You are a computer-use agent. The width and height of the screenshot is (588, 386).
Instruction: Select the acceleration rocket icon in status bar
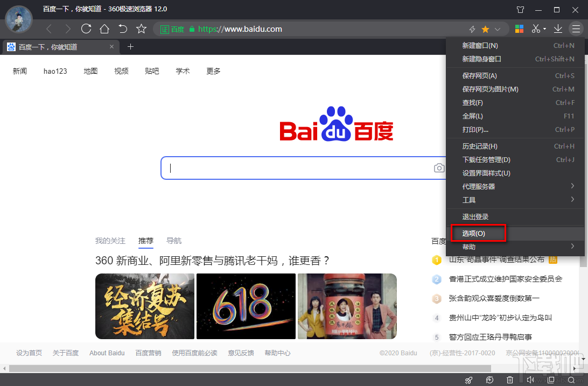468,379
